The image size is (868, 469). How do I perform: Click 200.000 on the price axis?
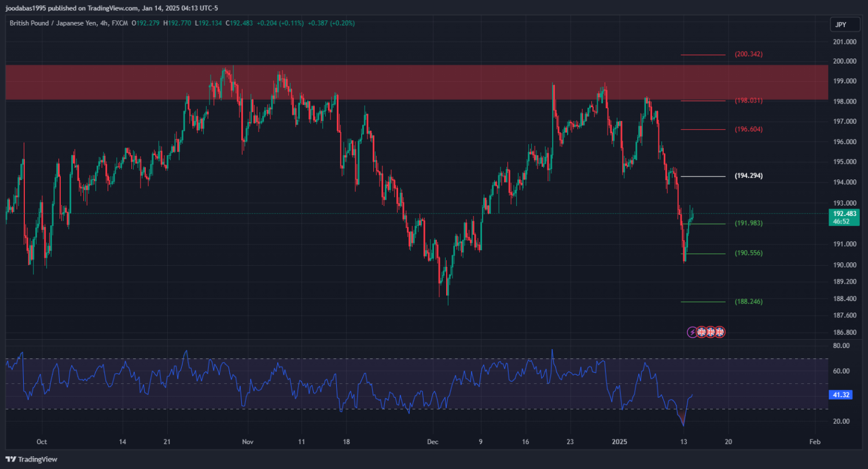coord(845,61)
